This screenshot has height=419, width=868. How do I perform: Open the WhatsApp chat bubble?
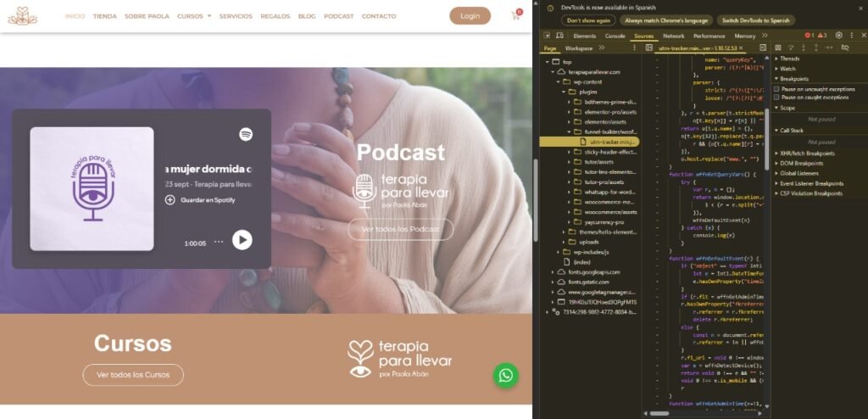click(506, 376)
